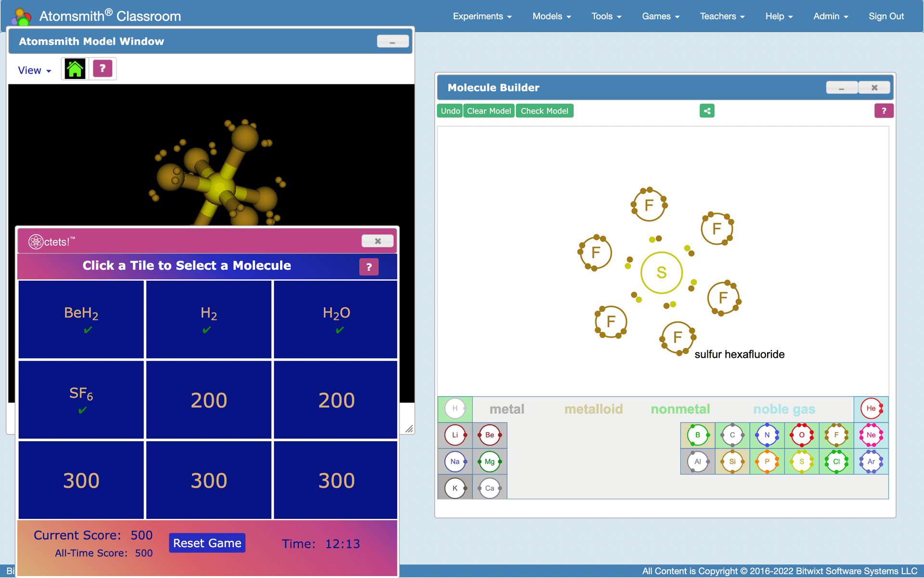
Task: Select the potassium K element tile
Action: (455, 488)
